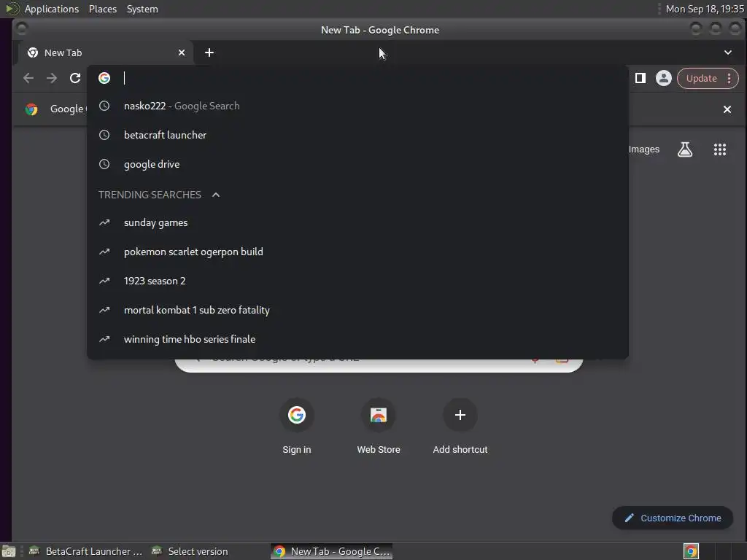The image size is (747, 560).
Task: Reload the current page
Action: pyautogui.click(x=75, y=78)
